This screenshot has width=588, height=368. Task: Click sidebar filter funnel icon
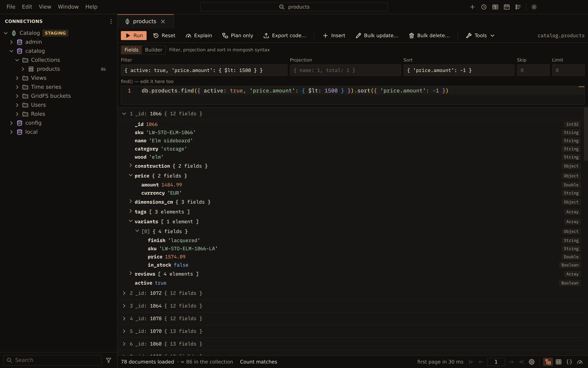pos(109,360)
